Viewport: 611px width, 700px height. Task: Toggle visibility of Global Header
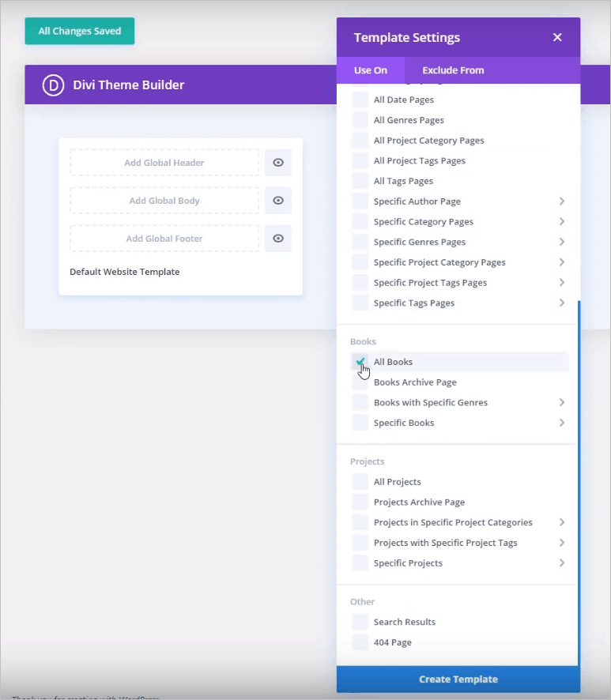click(278, 163)
